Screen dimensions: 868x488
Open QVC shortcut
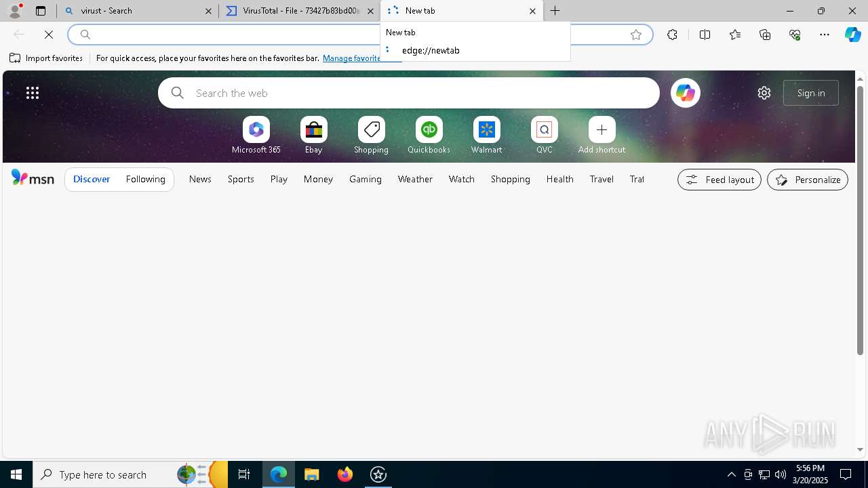pyautogui.click(x=545, y=136)
